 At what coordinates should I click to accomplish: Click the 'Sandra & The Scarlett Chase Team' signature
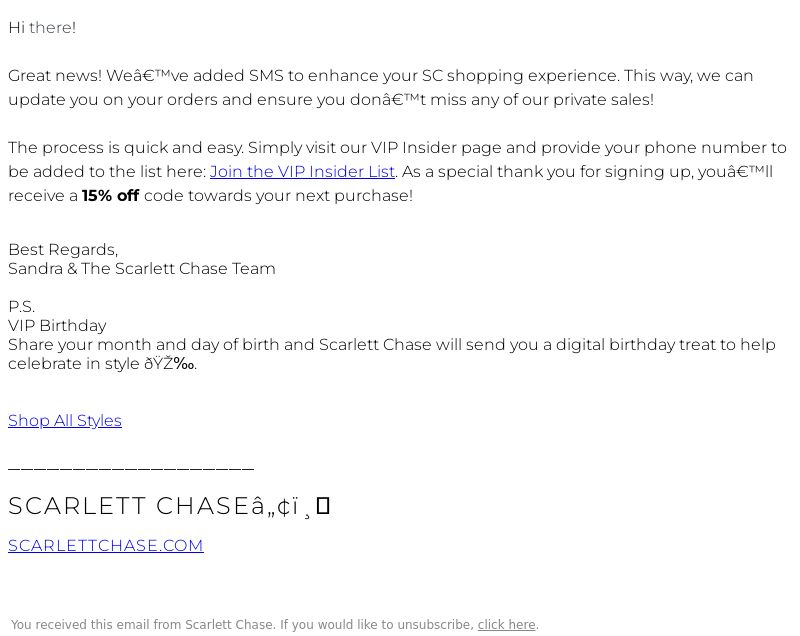pos(141,269)
